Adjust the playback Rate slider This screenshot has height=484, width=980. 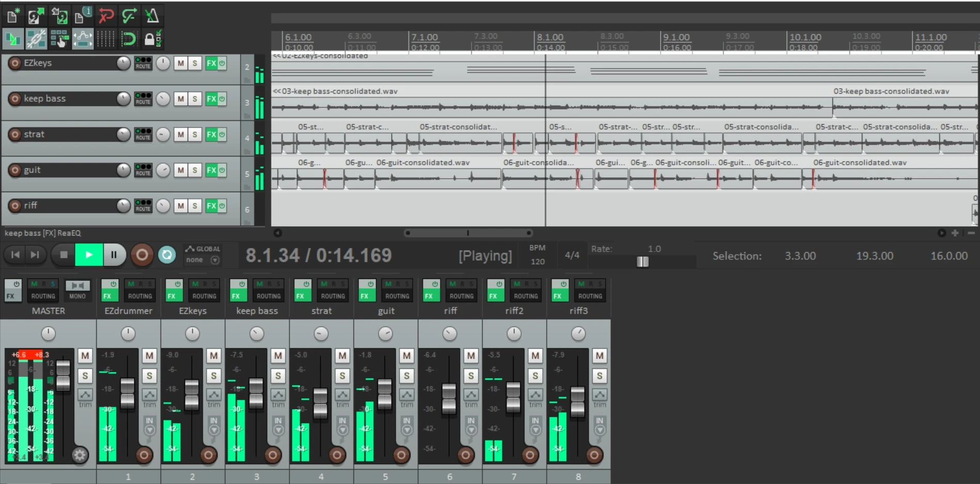(642, 262)
